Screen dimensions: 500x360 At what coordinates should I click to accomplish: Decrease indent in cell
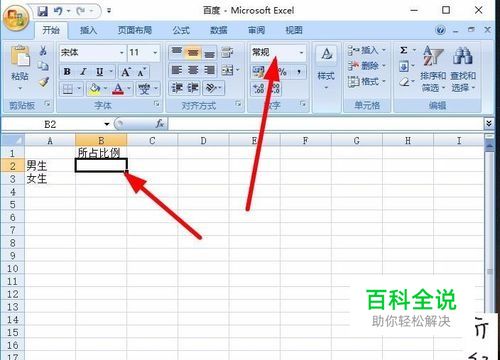click(x=176, y=88)
